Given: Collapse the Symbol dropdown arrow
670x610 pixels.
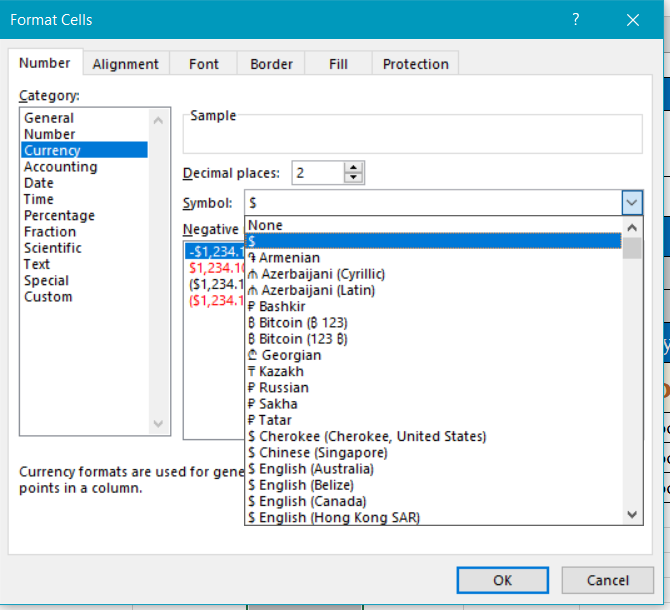Looking at the screenshot, I should point(631,203).
